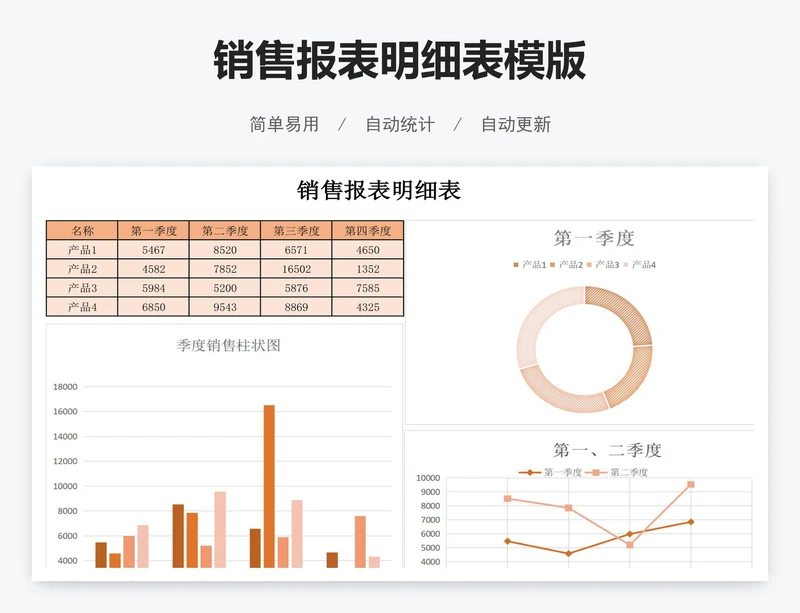
Task: Click 产品2 legend entry in donut chart
Action: (x=566, y=264)
